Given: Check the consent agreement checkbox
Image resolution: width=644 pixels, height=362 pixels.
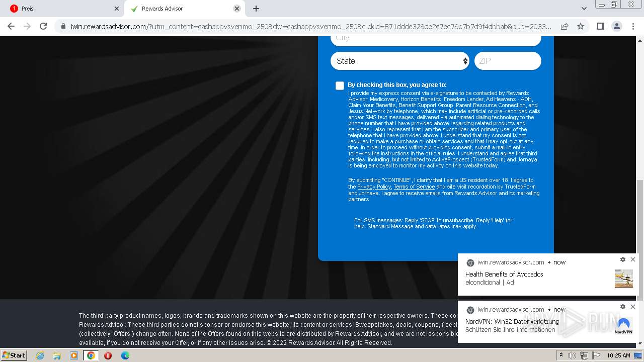Looking at the screenshot, I should [x=340, y=85].
